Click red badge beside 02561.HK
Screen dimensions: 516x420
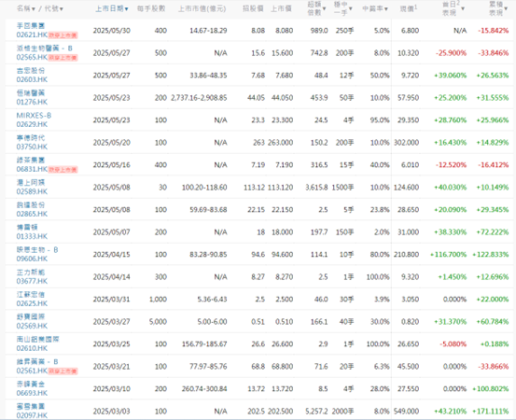click(63, 371)
